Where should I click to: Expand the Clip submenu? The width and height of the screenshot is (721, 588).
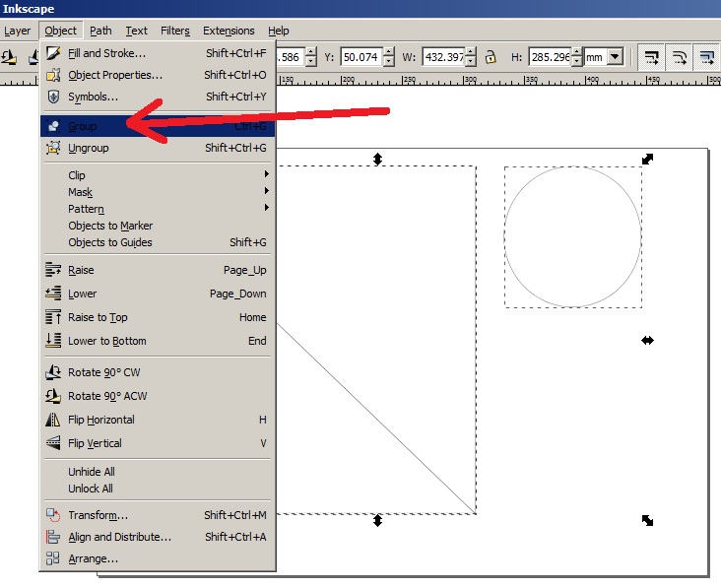[x=158, y=175]
